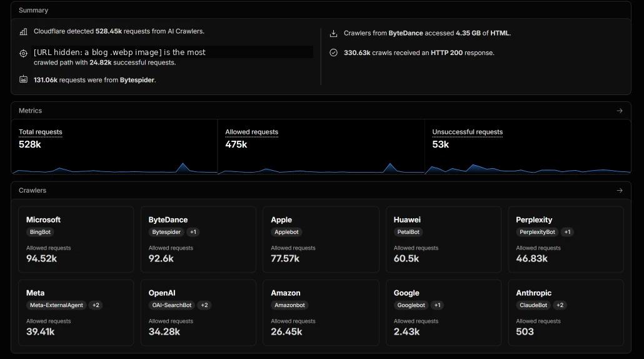Open the Microsoft crawler card
The image size is (644, 359).
tap(76, 240)
